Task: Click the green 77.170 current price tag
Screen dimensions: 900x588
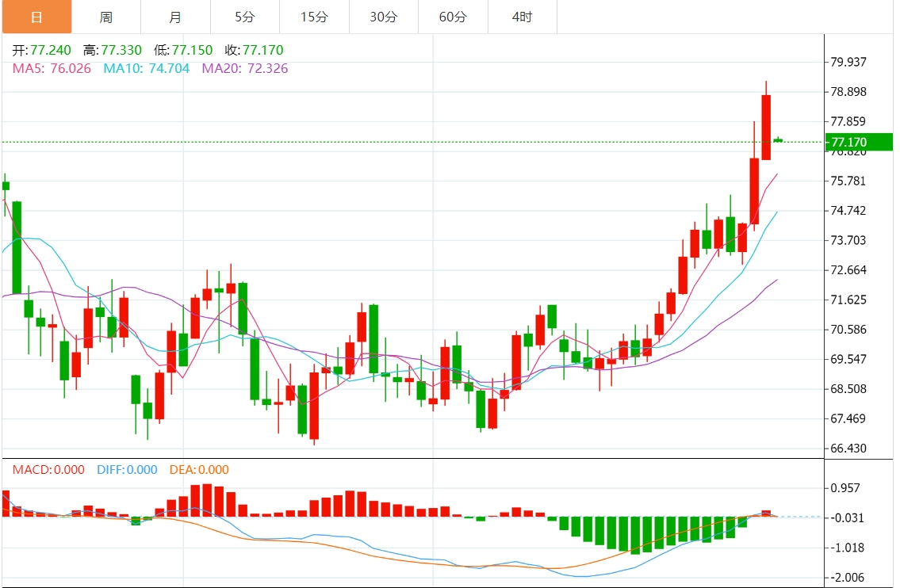Action: [859, 142]
